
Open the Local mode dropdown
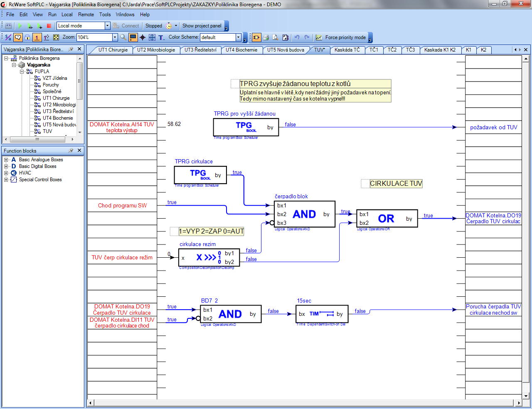107,26
